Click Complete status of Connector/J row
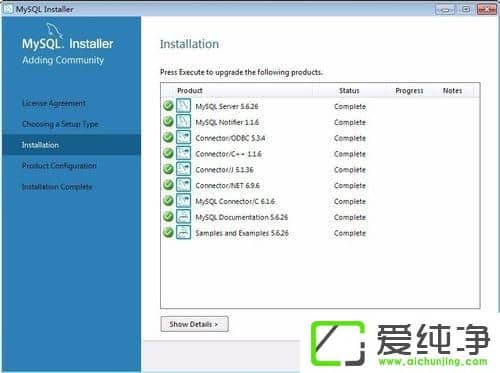The height and width of the screenshot is (373, 500). [350, 170]
